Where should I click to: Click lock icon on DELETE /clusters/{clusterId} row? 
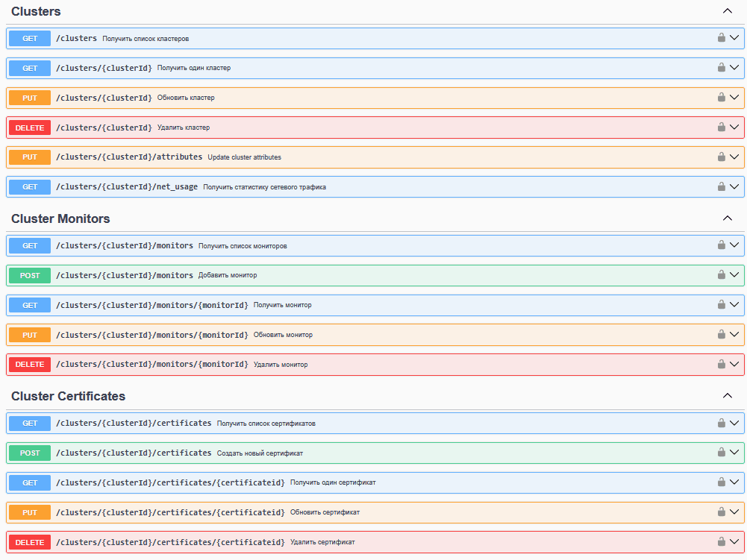(x=721, y=128)
